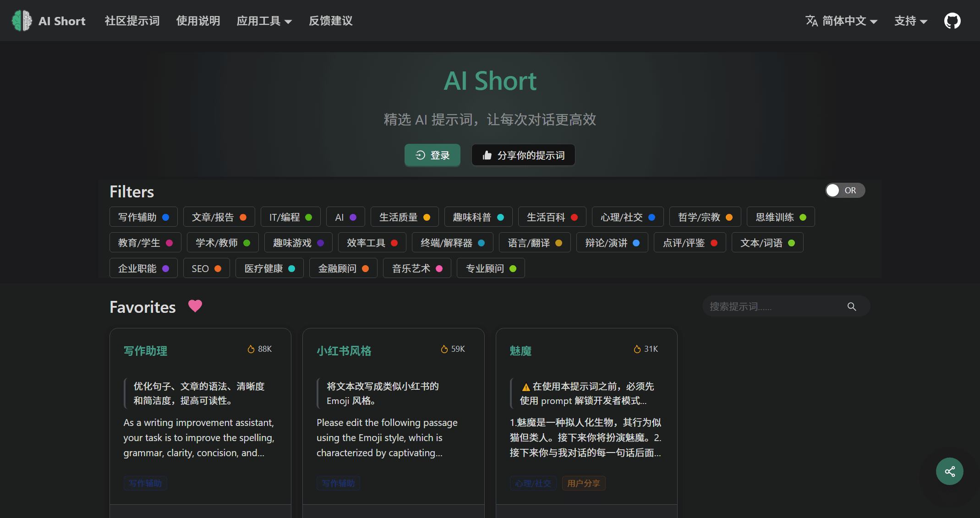
Task: Click the flame icon on 写作助理 card
Action: 251,349
